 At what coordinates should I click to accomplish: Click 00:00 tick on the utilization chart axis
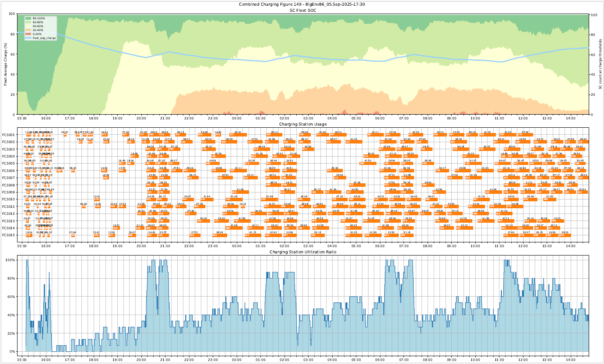(x=237, y=358)
